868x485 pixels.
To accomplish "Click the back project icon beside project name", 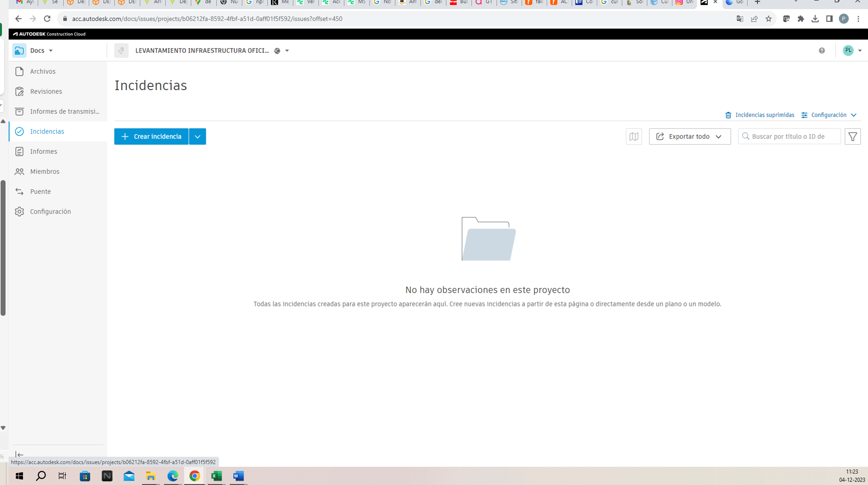I will point(121,50).
